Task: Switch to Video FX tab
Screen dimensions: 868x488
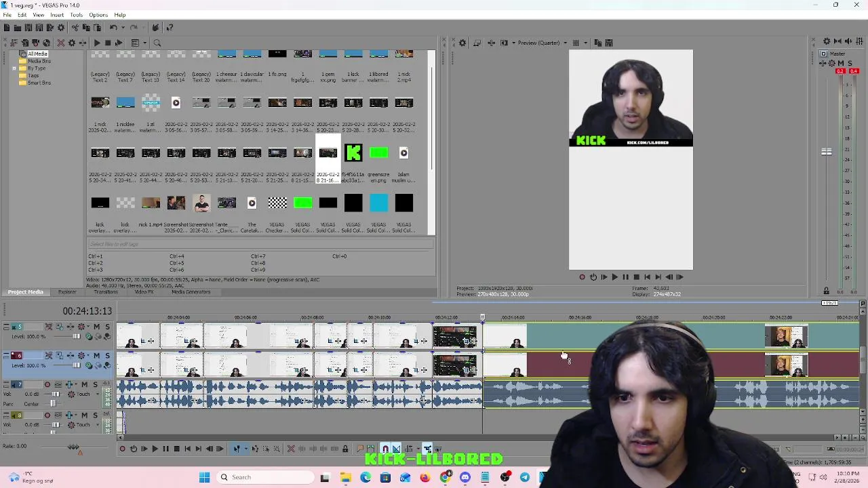Action: click(144, 292)
